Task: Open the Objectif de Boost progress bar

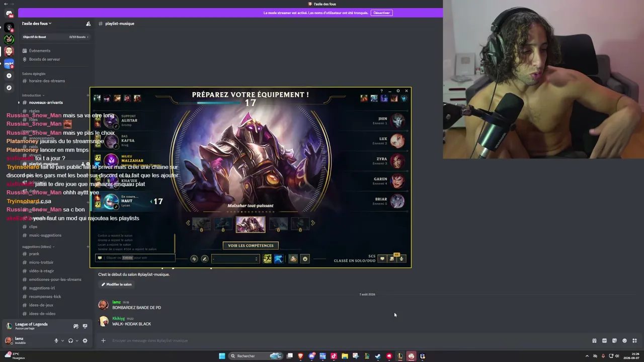Action: click(x=55, y=37)
